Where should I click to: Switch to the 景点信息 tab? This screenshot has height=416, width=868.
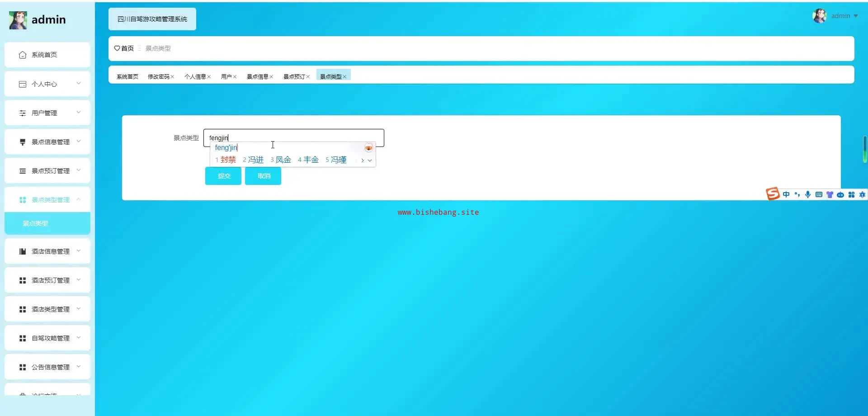pyautogui.click(x=257, y=77)
